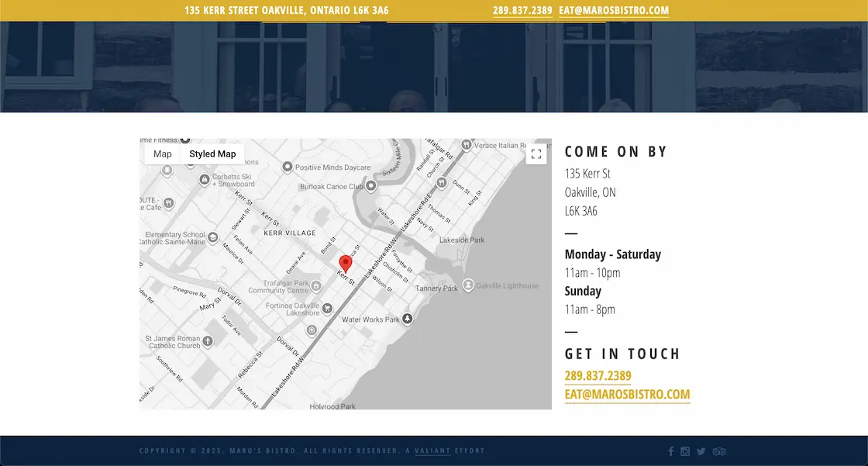Viewport: 868px width, 466px height.
Task: Click the Pinegrove Rd label on the map
Action: coord(189,292)
